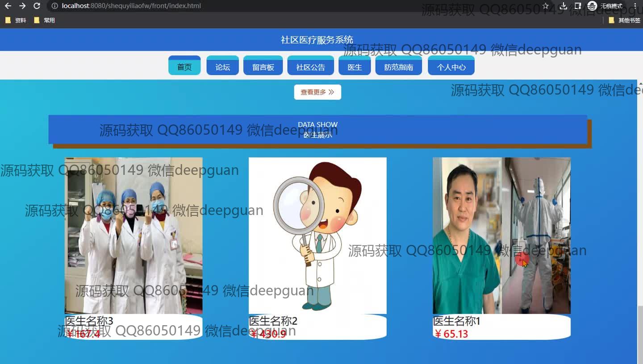Open the 资料 bookmarks folder
The image size is (643, 364).
(16, 20)
